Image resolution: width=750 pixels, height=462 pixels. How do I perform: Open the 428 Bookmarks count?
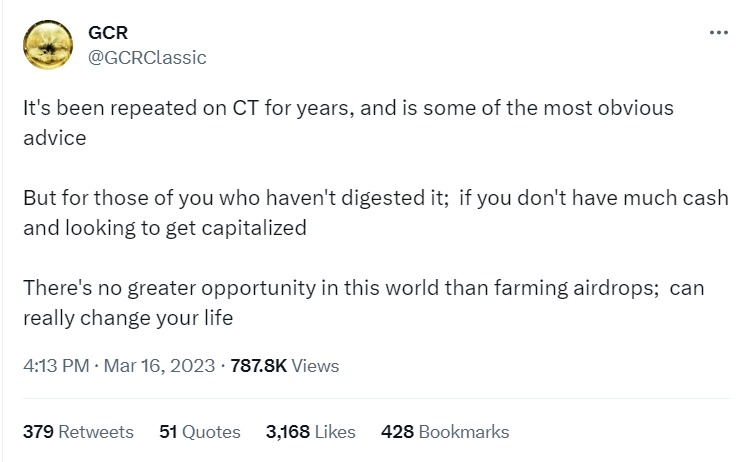pos(445,432)
